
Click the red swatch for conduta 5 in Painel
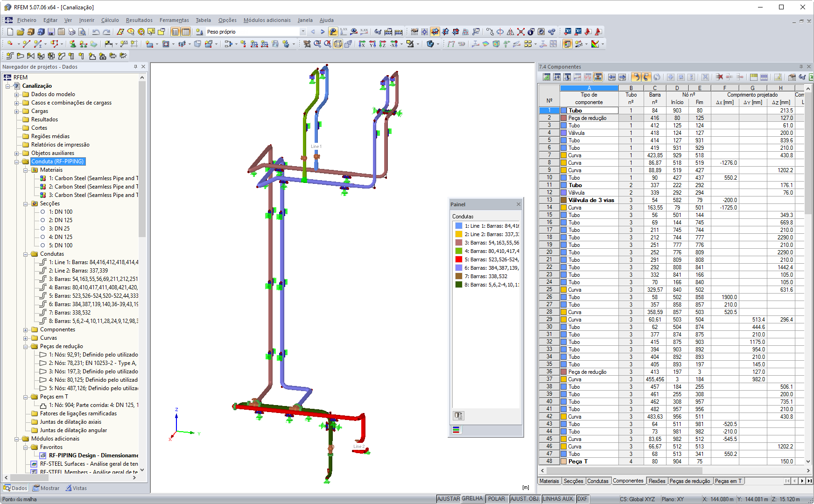click(x=459, y=259)
